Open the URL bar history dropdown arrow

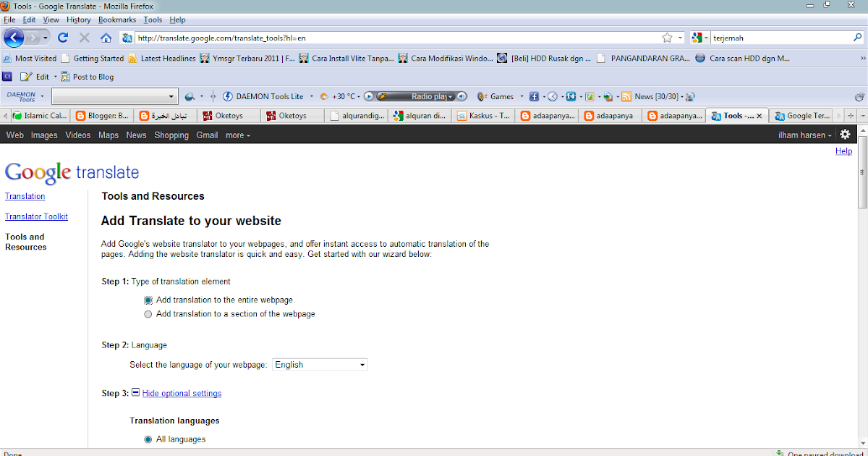(x=681, y=38)
